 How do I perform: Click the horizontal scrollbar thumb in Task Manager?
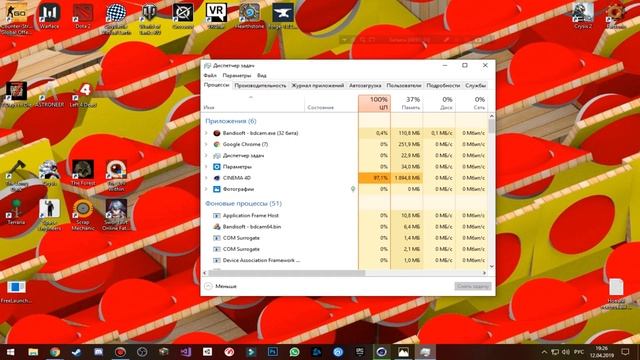pos(287,273)
